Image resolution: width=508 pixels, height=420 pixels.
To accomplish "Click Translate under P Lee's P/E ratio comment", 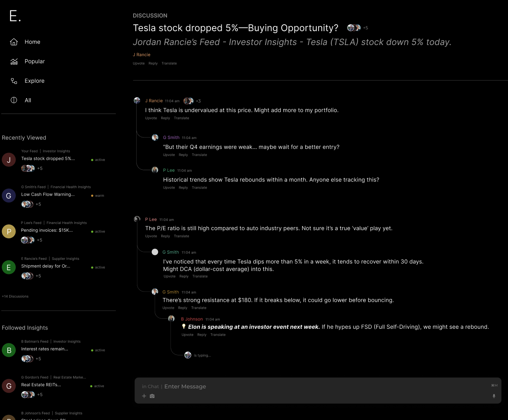I will point(181,236).
